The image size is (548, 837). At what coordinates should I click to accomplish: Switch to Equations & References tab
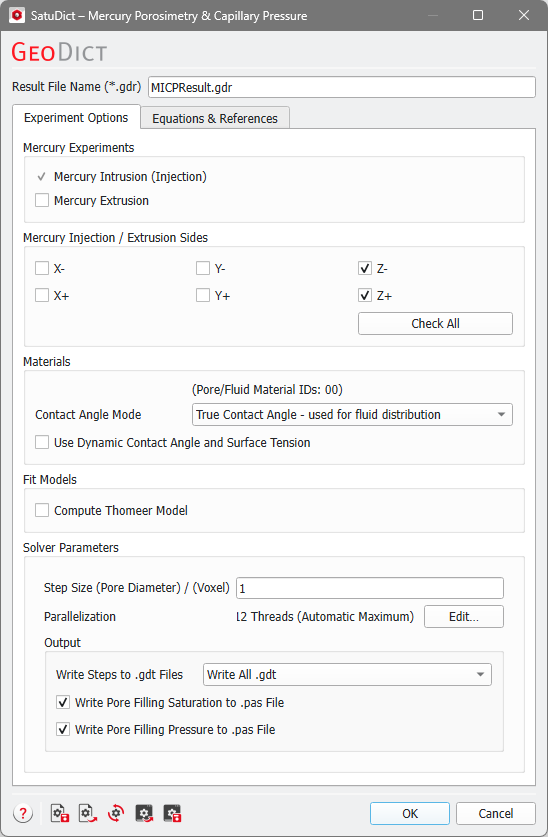[x=215, y=119]
